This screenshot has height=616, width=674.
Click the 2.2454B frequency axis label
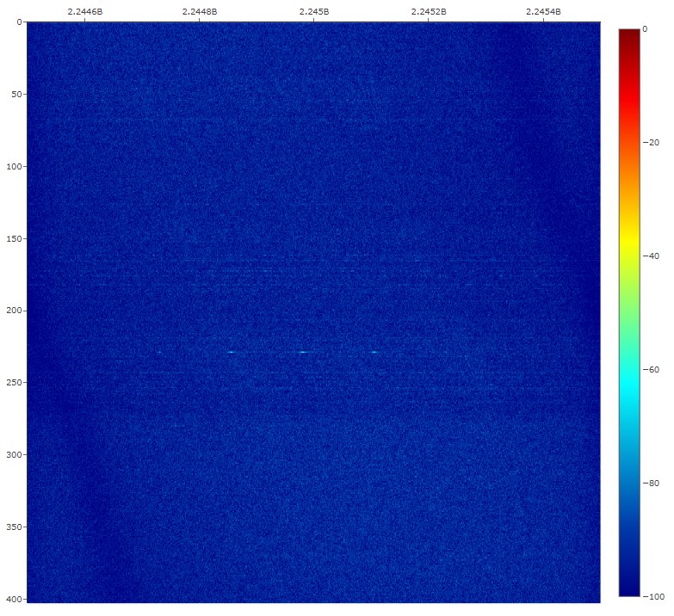pyautogui.click(x=543, y=11)
